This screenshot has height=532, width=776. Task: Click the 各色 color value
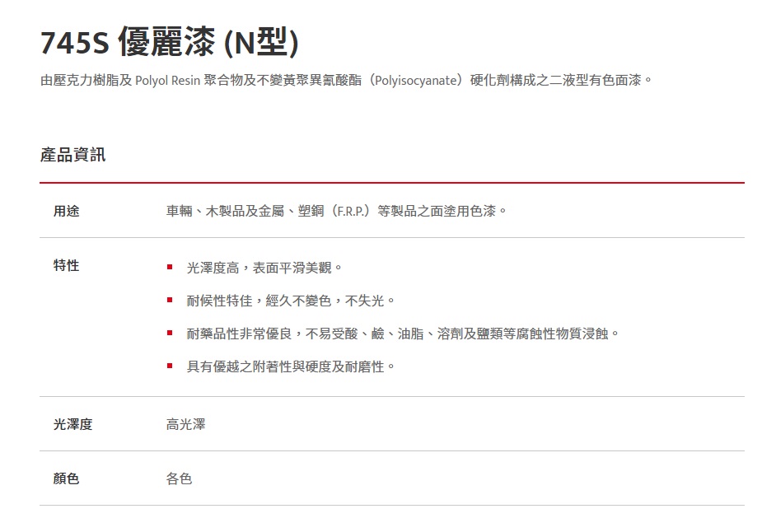[179, 478]
